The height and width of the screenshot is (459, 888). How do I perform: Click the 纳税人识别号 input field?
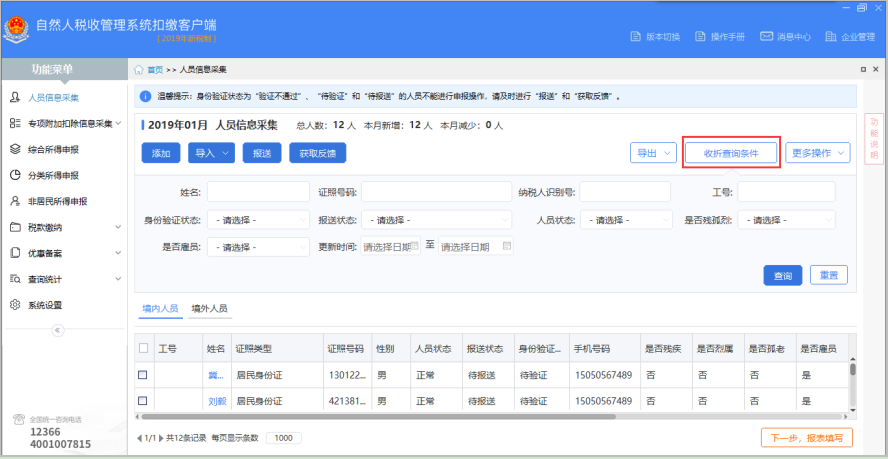[625, 192]
